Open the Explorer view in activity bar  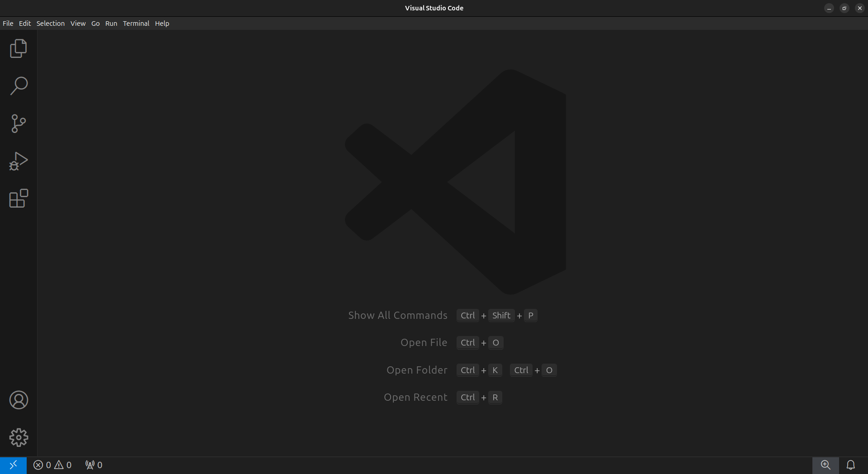[x=19, y=48]
